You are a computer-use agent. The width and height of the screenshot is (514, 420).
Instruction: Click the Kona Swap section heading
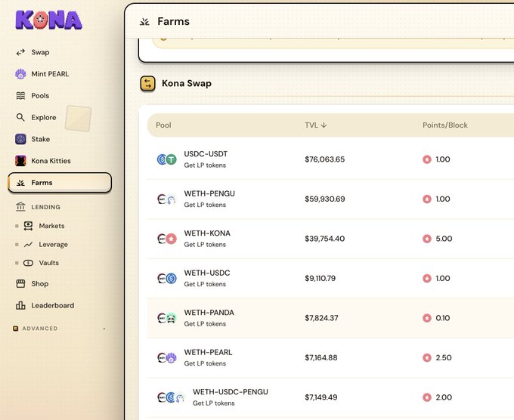coord(187,84)
